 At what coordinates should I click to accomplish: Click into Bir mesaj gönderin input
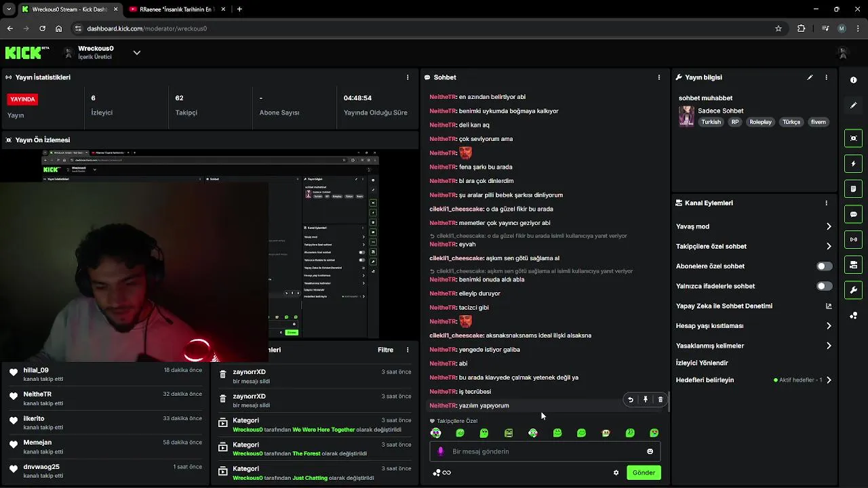(x=545, y=451)
